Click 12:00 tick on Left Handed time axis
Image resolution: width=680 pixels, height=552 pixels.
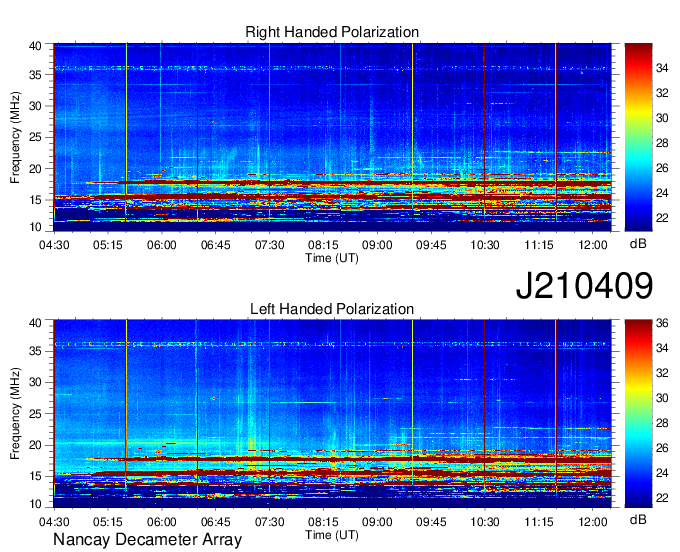point(593,522)
